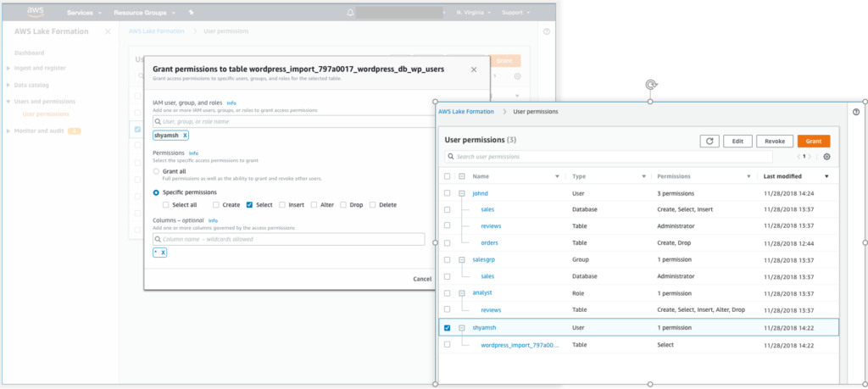Image resolution: width=868 pixels, height=389 pixels.
Task: Open the wordpress_import_797a00 table link
Action: coord(520,345)
